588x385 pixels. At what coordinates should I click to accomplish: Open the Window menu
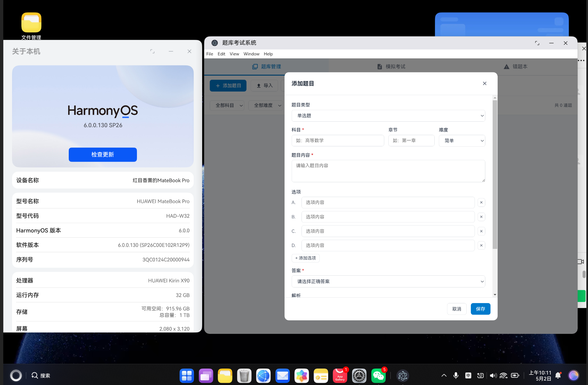(x=251, y=54)
